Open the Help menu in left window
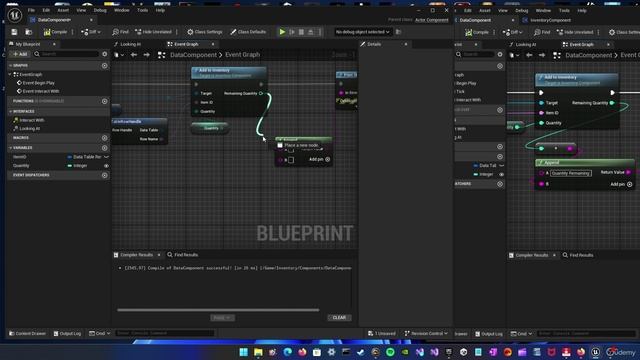Image resolution: width=640 pixels, height=360 pixels. click(160, 10)
